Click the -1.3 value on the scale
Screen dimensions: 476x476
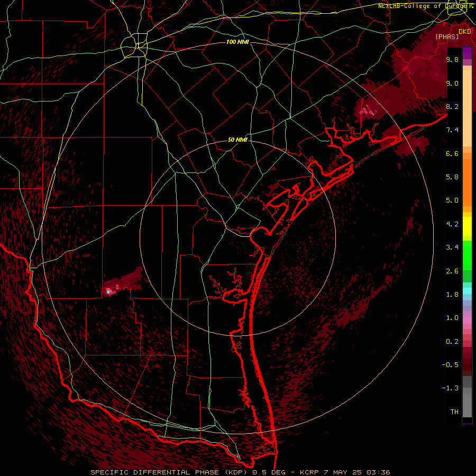pyautogui.click(x=450, y=388)
